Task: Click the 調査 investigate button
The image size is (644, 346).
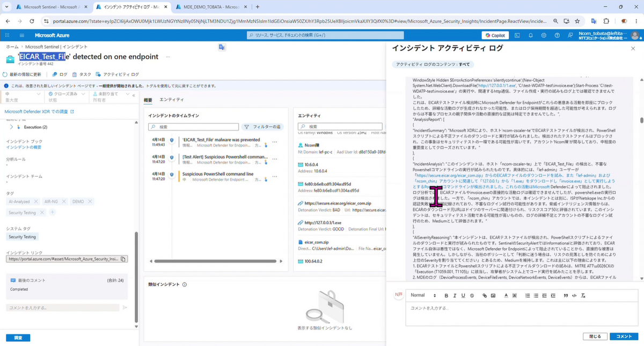Action: pos(18,338)
